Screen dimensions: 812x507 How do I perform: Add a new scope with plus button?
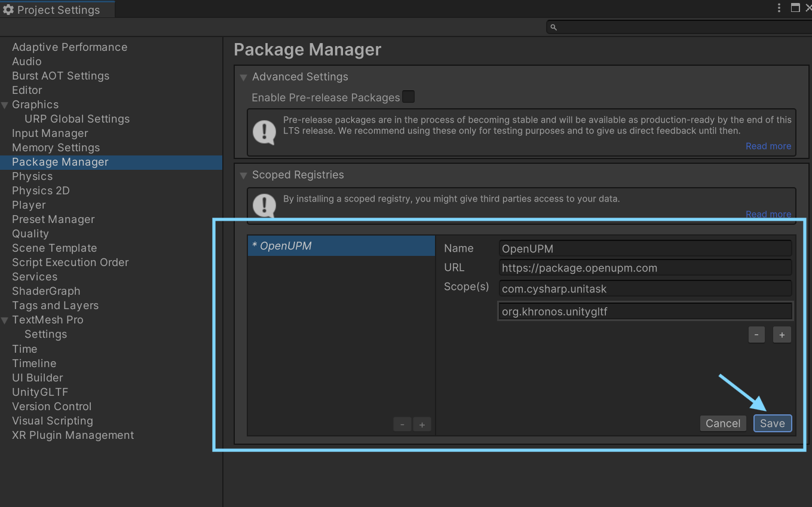(x=782, y=335)
